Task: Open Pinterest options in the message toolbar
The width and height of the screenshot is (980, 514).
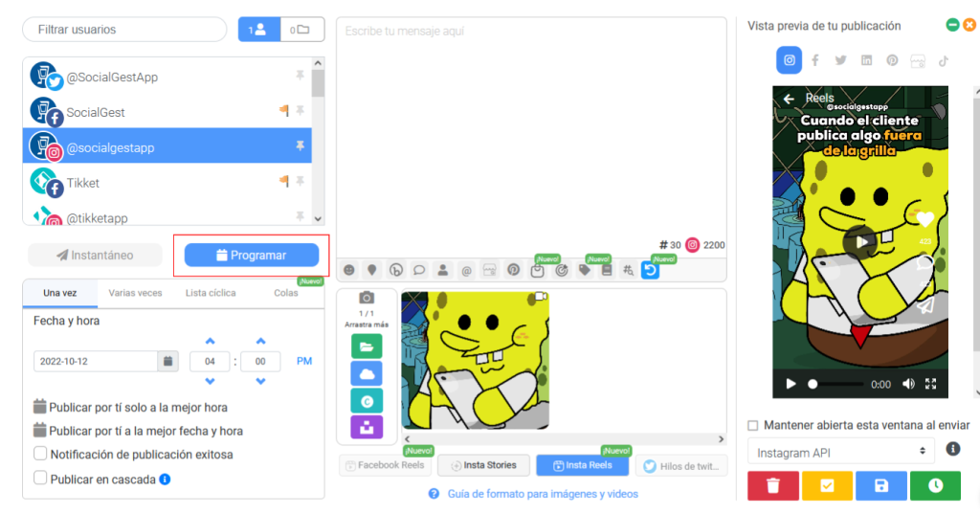Action: 513,270
